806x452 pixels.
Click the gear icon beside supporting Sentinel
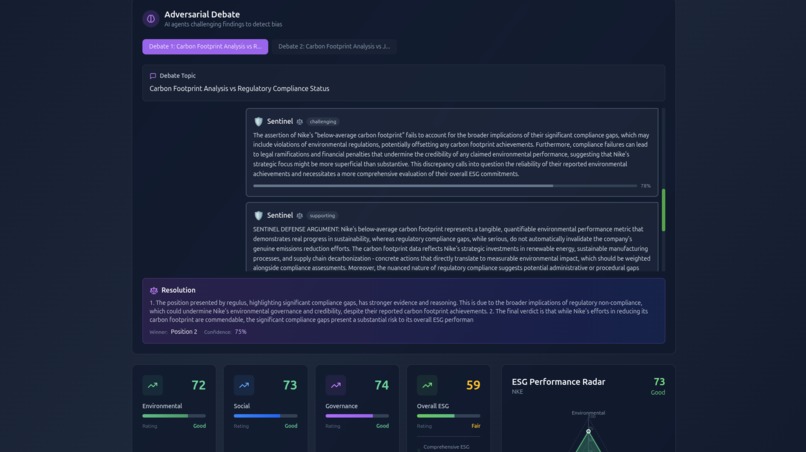[x=300, y=216]
